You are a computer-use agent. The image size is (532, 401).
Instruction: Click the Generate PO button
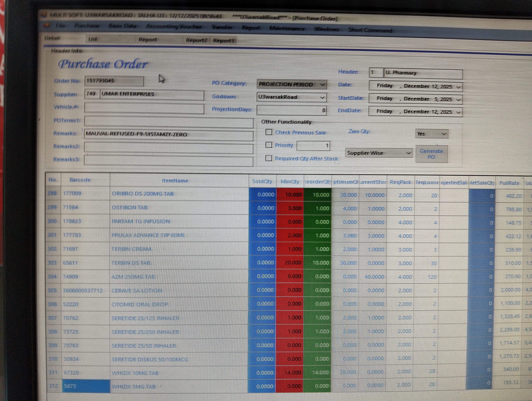tap(431, 154)
